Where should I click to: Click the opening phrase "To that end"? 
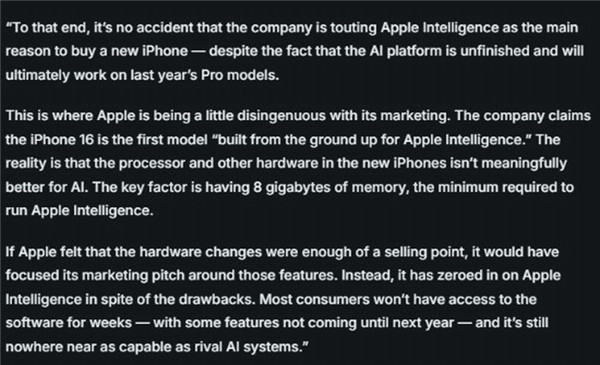click(x=50, y=28)
